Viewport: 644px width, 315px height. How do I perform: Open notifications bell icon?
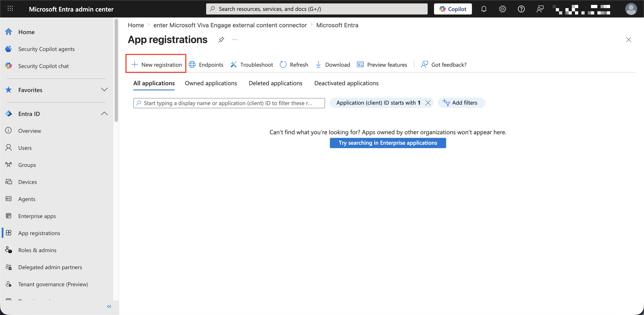tap(484, 9)
